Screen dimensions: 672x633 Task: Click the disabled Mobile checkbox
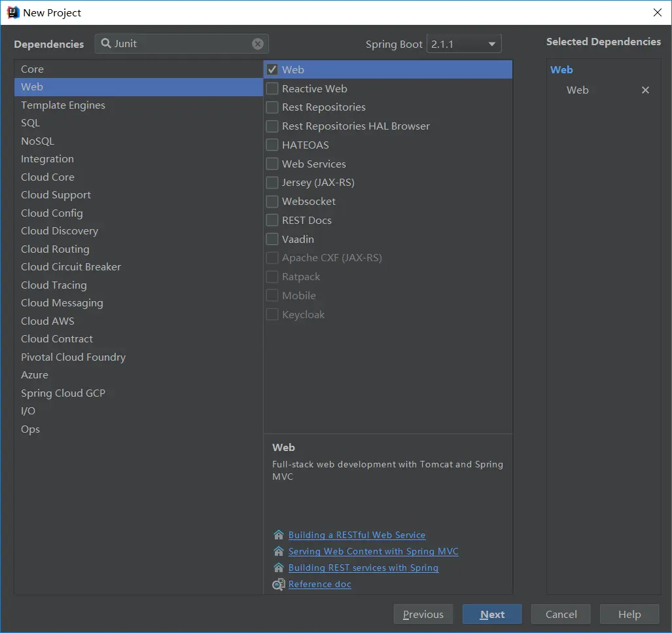click(272, 295)
